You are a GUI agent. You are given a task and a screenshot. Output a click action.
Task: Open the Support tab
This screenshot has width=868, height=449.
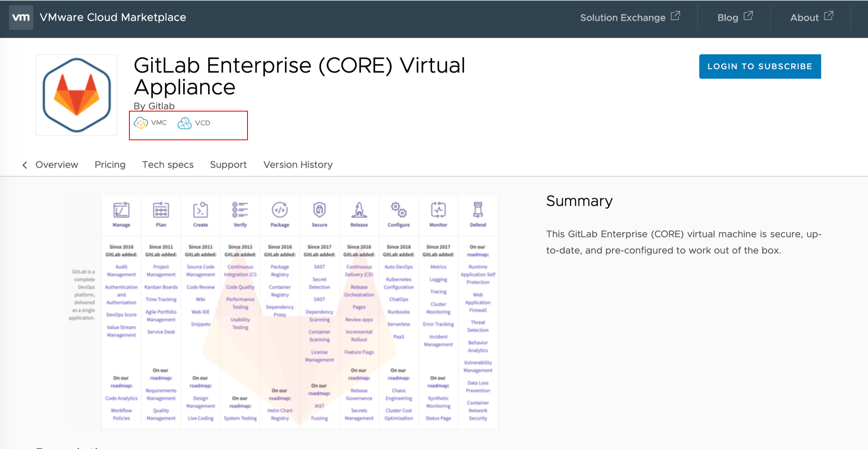click(x=228, y=165)
